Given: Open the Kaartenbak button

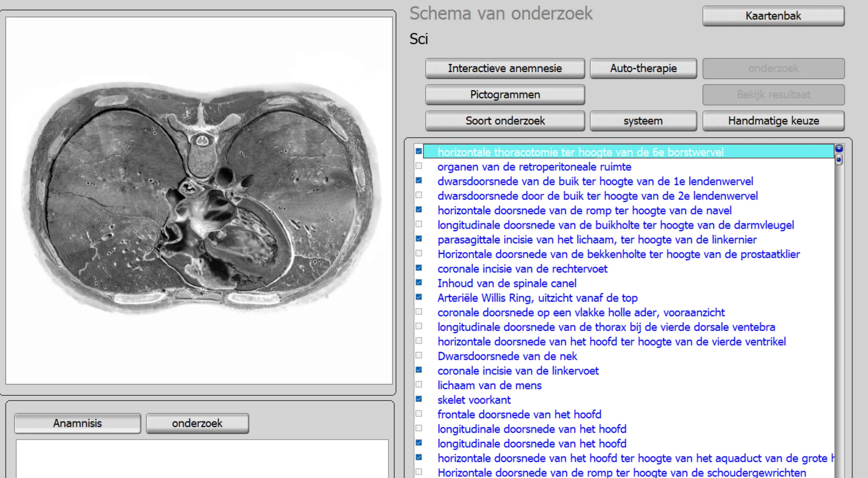Looking at the screenshot, I should point(773,16).
